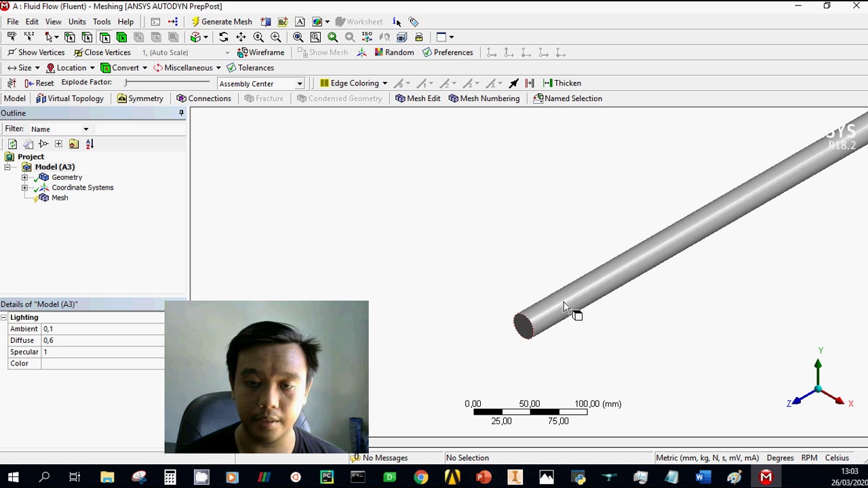Pin the Outline panel
This screenshot has width=868, height=488.
point(181,113)
